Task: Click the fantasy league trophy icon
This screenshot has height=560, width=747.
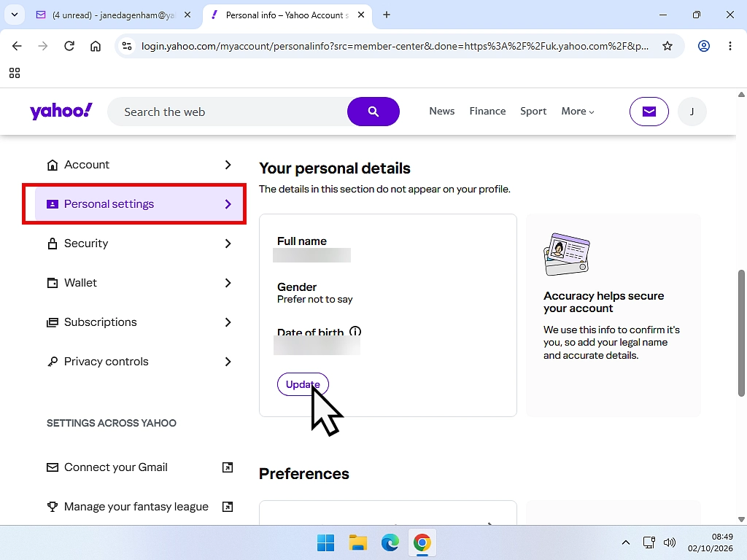Action: pyautogui.click(x=53, y=507)
